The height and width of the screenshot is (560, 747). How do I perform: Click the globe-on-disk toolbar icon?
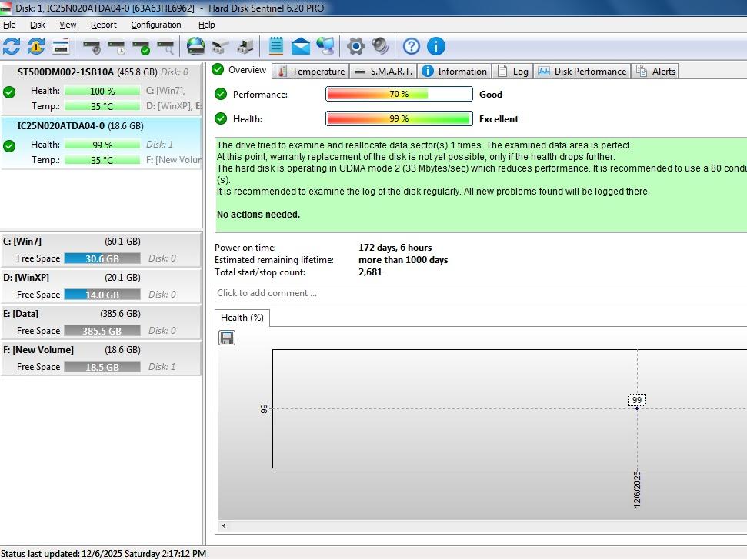point(196,46)
